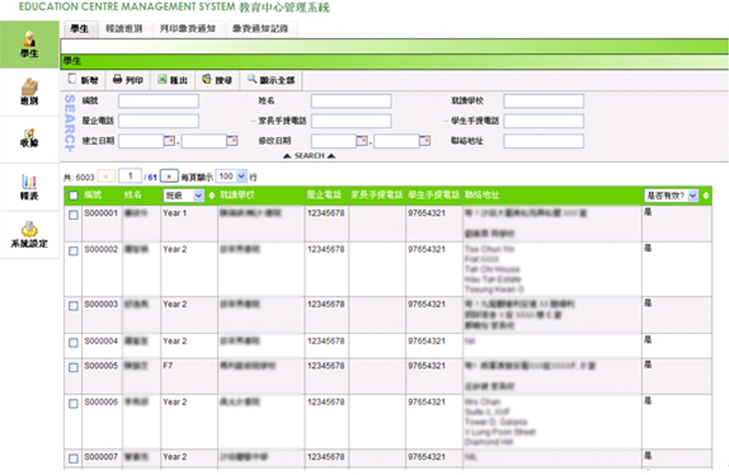Click sort arrows beside the 是否有效 header dropdown
Image resolution: width=729 pixels, height=475 pixels.
click(706, 196)
